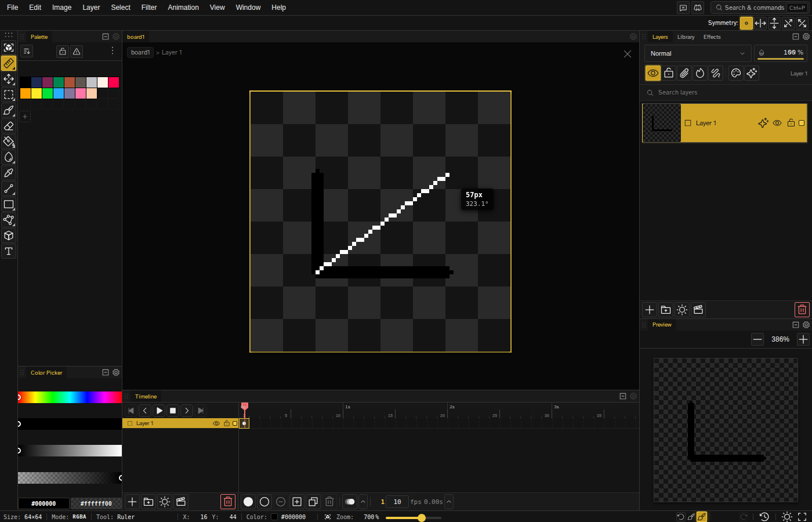Zoom out the Preview with minus

(x=757, y=339)
